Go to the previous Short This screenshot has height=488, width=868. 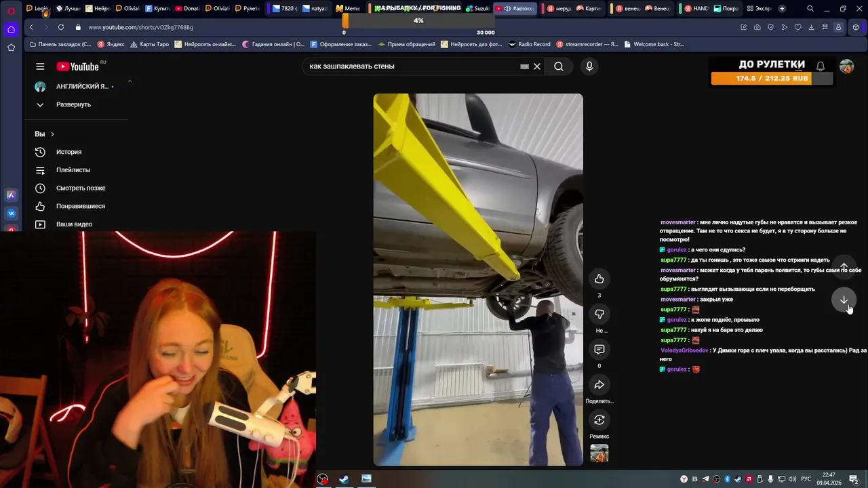[844, 266]
